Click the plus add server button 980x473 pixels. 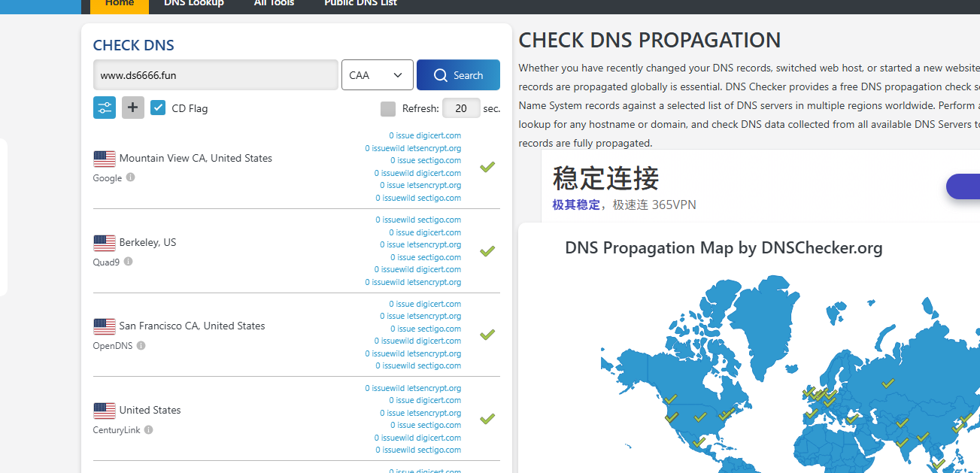(x=133, y=108)
